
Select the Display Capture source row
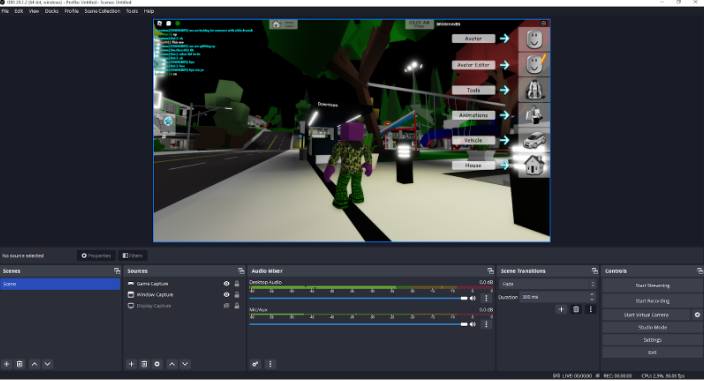[x=184, y=306]
